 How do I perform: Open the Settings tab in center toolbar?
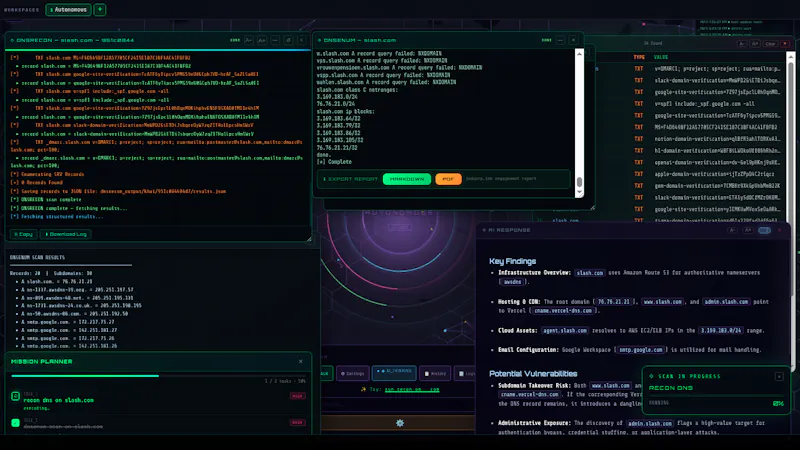(x=352, y=373)
